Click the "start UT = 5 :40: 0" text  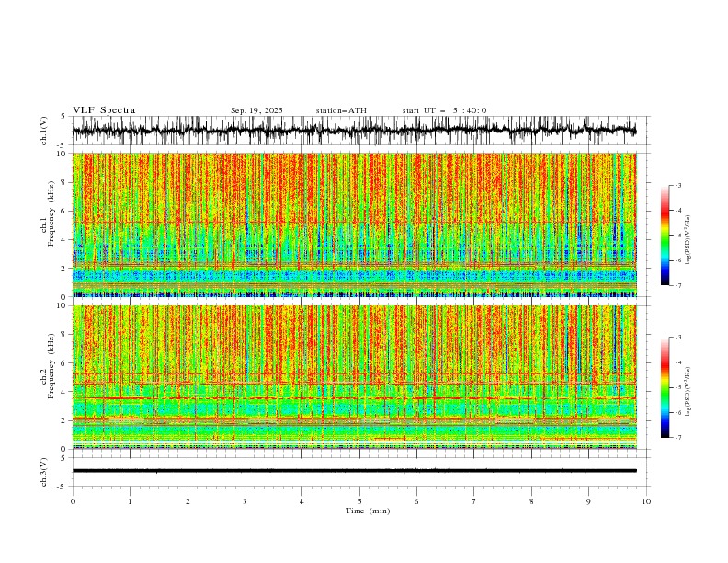click(444, 110)
